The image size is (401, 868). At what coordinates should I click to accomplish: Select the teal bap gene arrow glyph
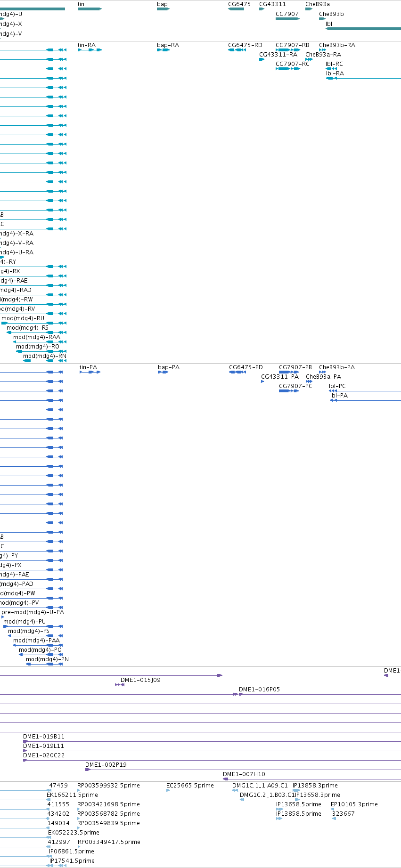pos(163,9)
